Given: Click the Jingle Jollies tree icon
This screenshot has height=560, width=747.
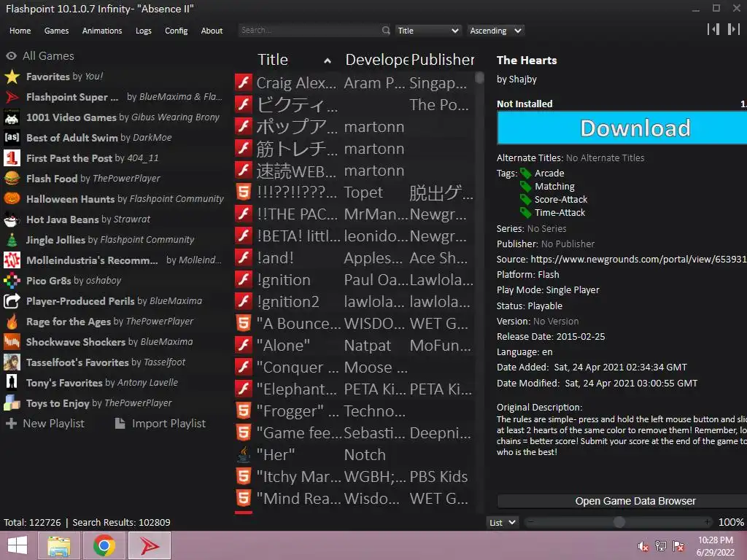Looking at the screenshot, I should (12, 240).
